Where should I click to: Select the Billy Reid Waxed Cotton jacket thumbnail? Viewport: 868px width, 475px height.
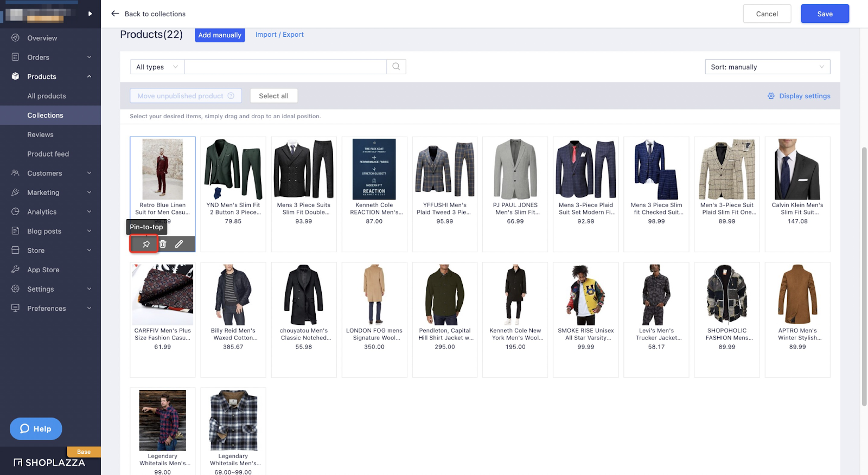point(233,294)
